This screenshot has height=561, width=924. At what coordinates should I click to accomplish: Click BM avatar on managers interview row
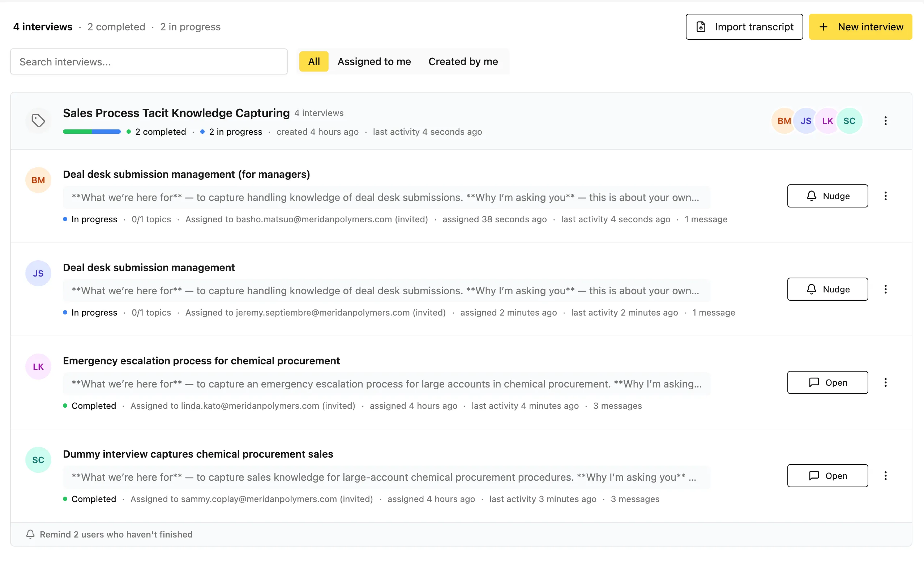click(38, 180)
